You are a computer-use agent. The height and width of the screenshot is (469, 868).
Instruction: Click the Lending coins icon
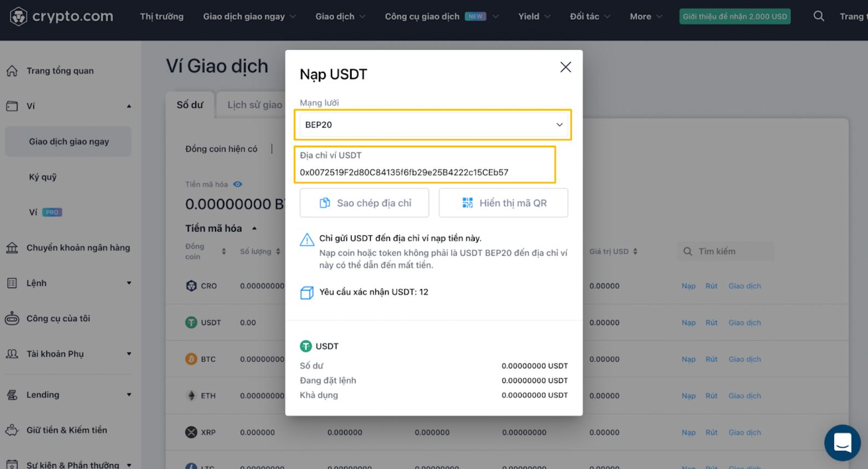coord(12,395)
